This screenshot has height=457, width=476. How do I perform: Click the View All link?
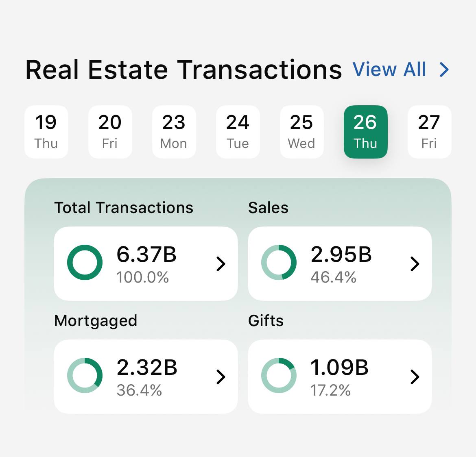click(389, 69)
